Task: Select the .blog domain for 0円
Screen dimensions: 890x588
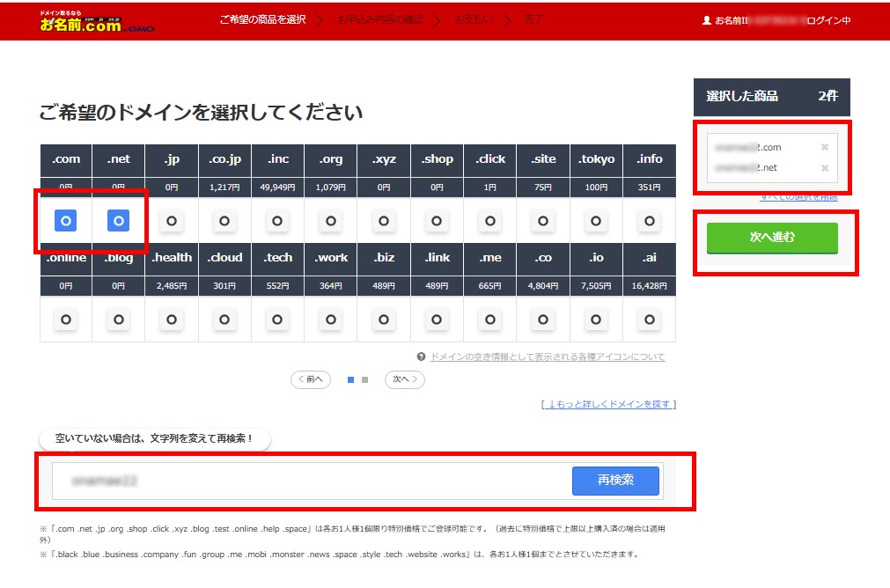Action: (118, 320)
